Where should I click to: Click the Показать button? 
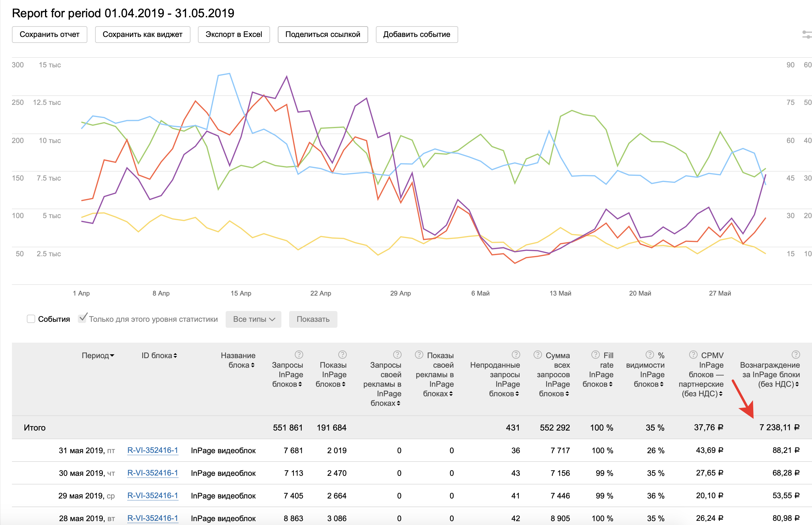[x=313, y=319]
